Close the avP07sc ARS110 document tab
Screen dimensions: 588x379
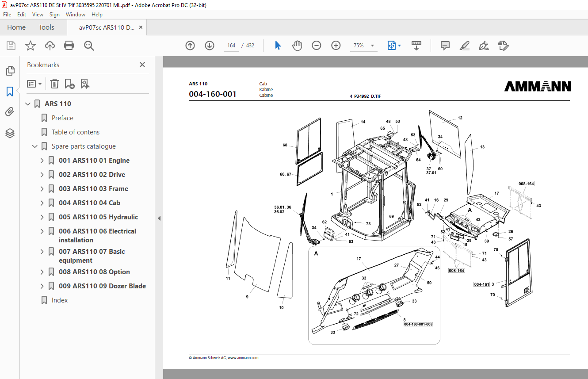(141, 27)
